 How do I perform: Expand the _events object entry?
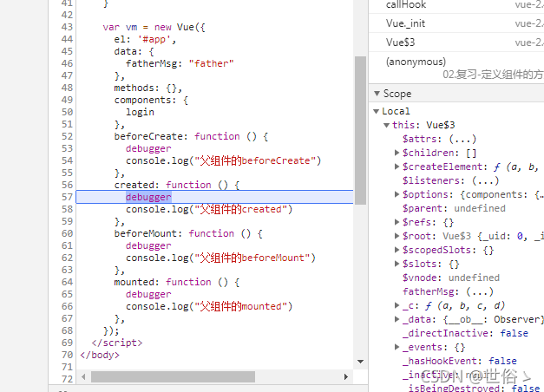click(397, 347)
